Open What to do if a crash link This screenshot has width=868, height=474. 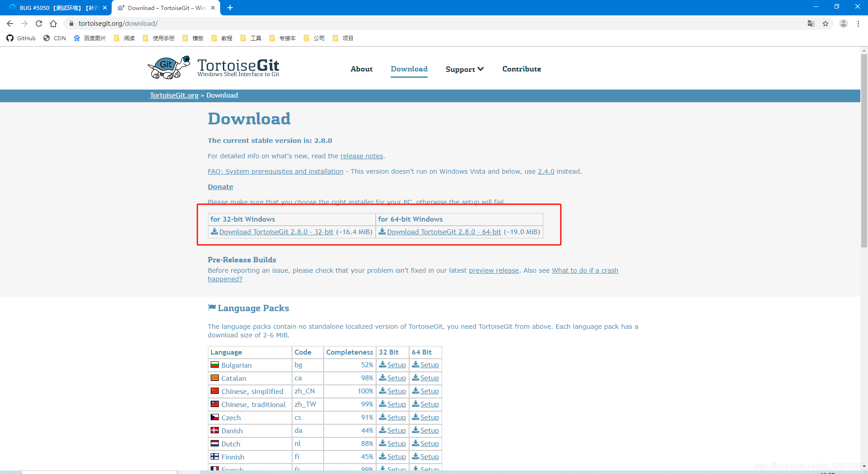585,270
